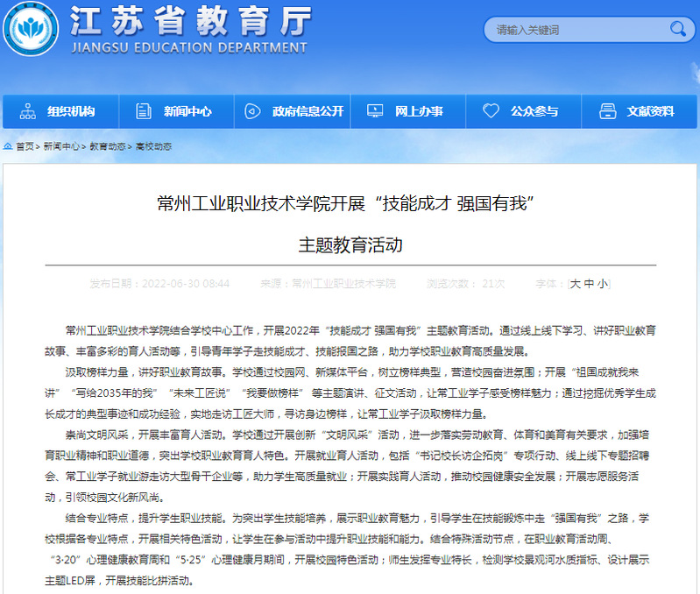700x594 pixels.
Task: Click the 组织机构 hierarchy icon
Action: tap(27, 111)
